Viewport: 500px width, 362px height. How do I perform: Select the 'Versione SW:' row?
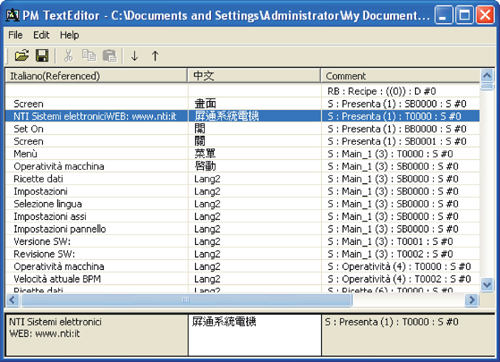(x=243, y=241)
